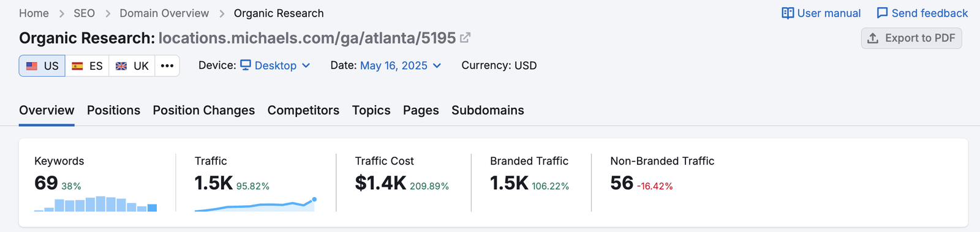The height and width of the screenshot is (232, 980).
Task: Click the UK flag icon
Action: click(121, 66)
